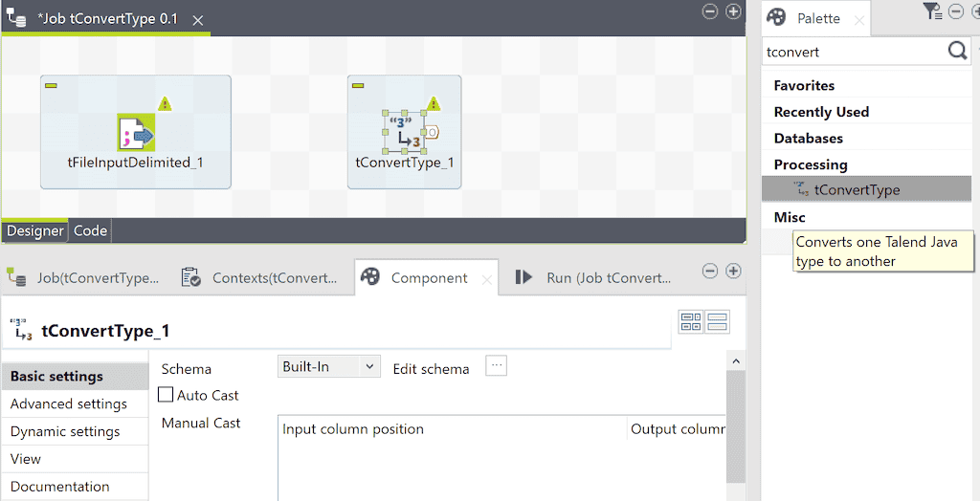Click the Palette paint icon

pyautogui.click(x=775, y=17)
